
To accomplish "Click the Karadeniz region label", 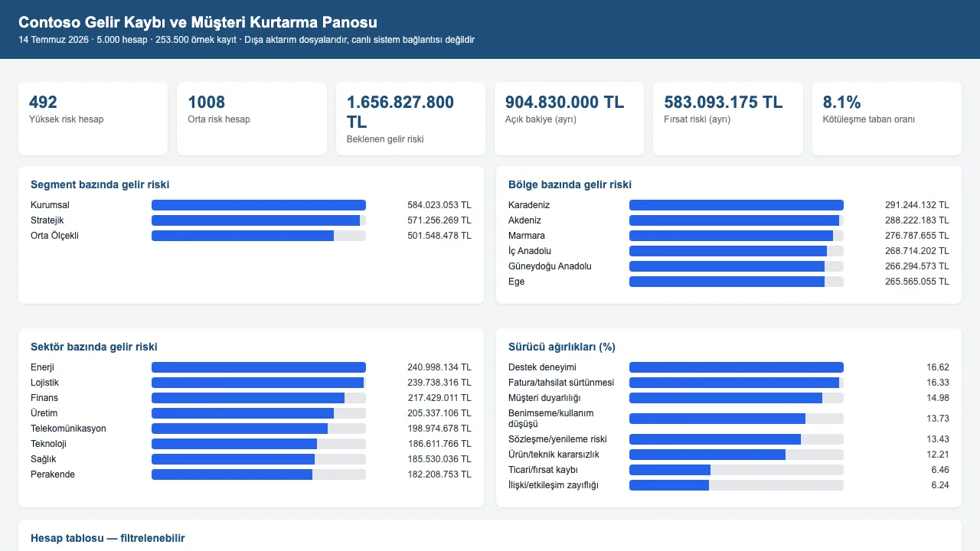I will click(x=529, y=205).
